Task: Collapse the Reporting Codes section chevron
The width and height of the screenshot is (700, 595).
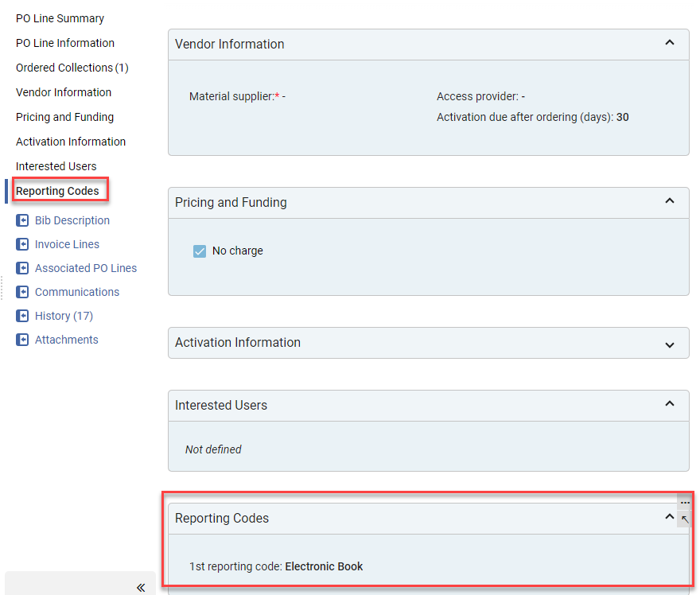Action: (x=669, y=516)
